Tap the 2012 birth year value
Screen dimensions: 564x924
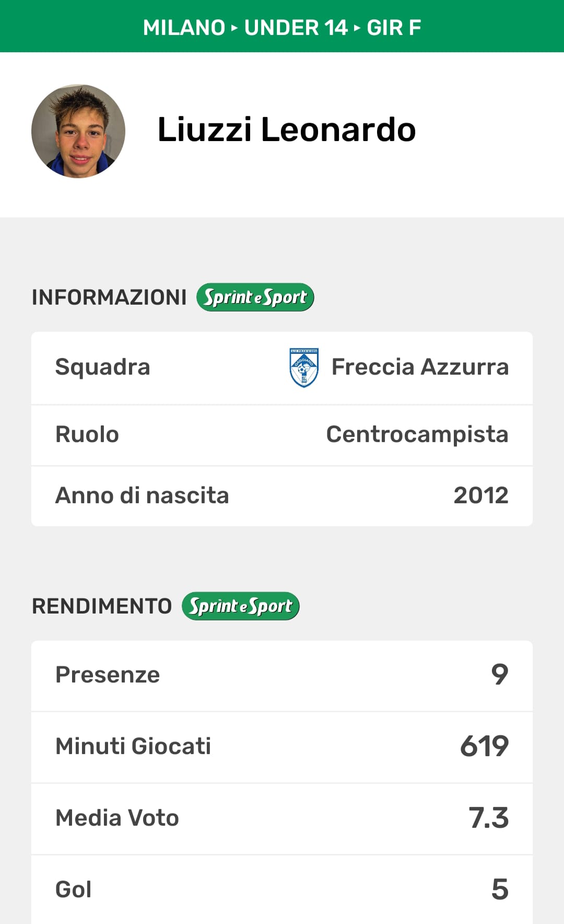point(480,495)
